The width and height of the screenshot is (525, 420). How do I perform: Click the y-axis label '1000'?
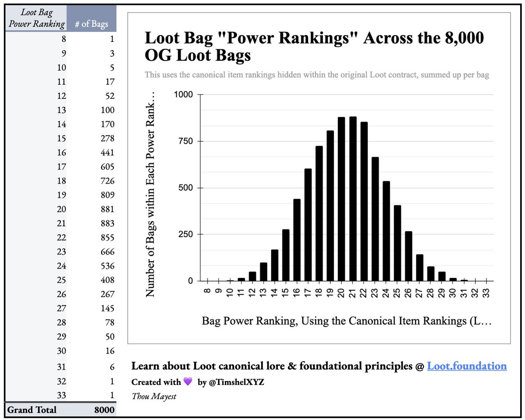tap(184, 94)
